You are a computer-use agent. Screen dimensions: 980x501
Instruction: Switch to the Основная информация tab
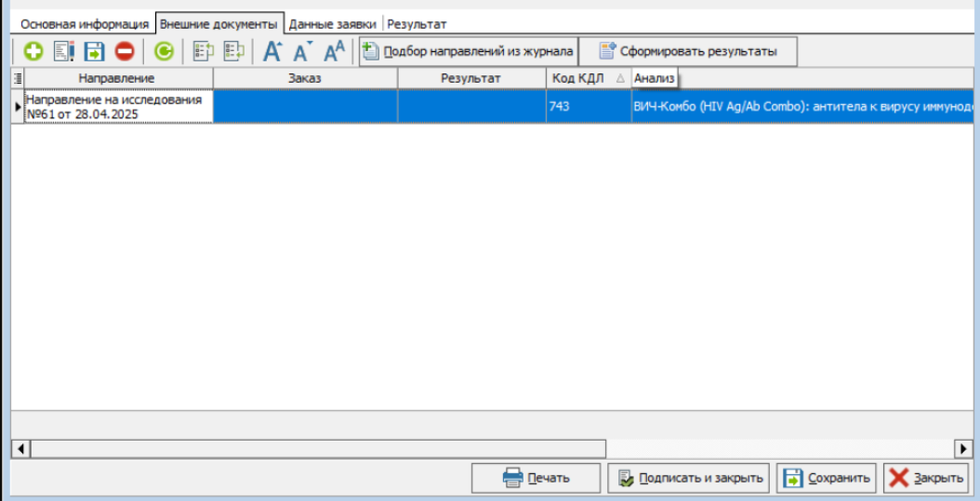pyautogui.click(x=84, y=24)
